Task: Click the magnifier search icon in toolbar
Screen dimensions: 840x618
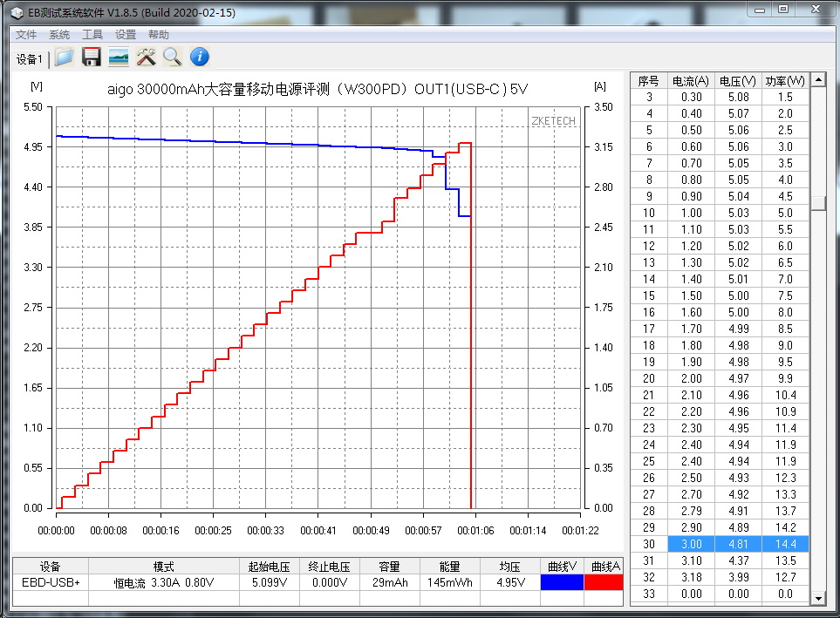Action: coord(173,57)
